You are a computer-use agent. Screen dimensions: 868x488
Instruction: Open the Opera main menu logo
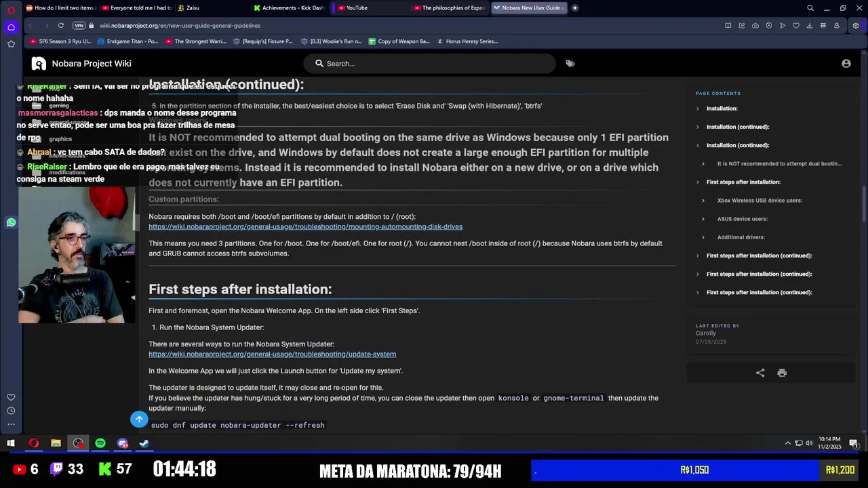point(11,9)
